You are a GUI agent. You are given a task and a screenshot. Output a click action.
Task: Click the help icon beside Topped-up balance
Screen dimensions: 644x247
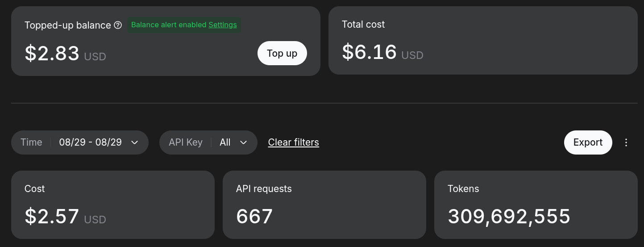[118, 25]
